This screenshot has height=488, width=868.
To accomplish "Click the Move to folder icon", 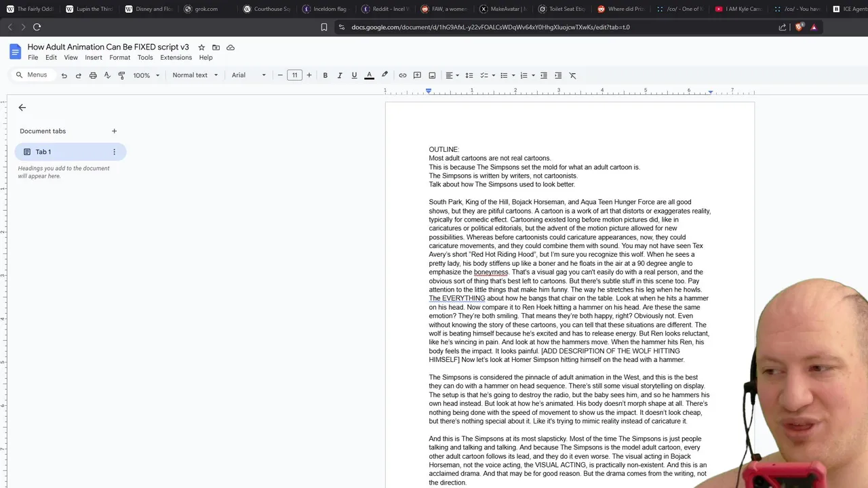I will (216, 47).
